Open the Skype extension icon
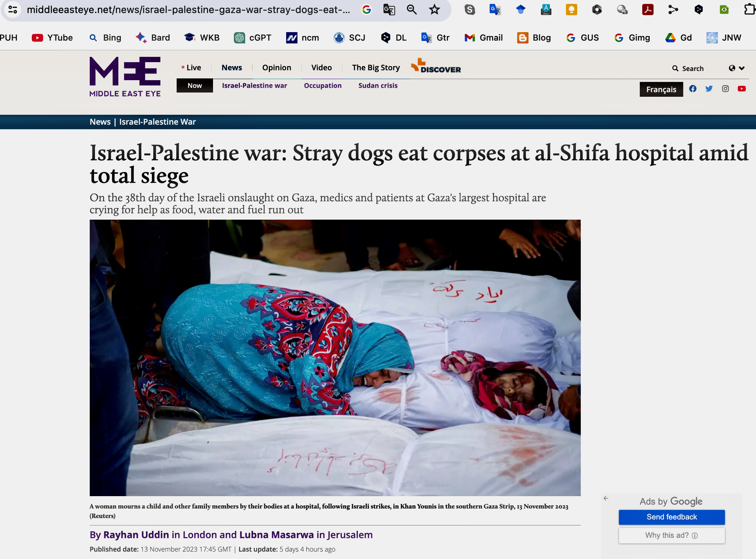The image size is (756, 559). (x=470, y=10)
